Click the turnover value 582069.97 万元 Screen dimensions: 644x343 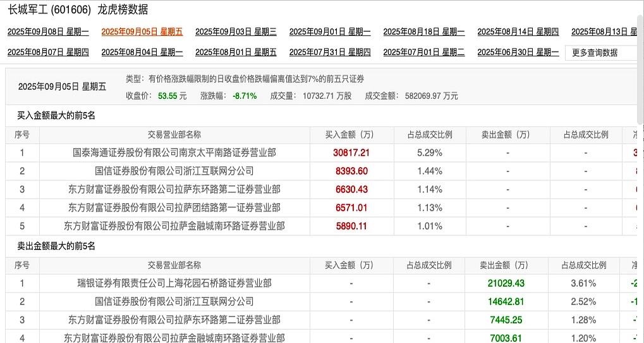pyautogui.click(x=431, y=96)
